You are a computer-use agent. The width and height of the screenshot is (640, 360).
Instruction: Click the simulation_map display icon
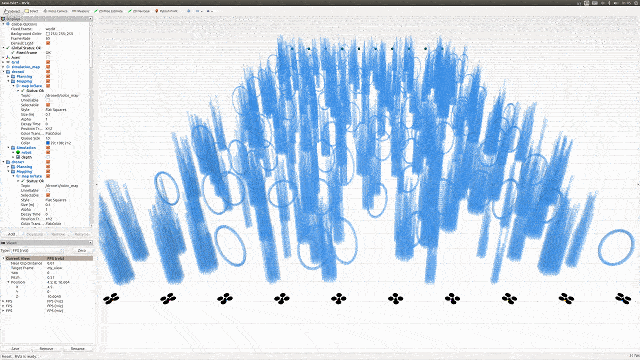tap(8, 67)
